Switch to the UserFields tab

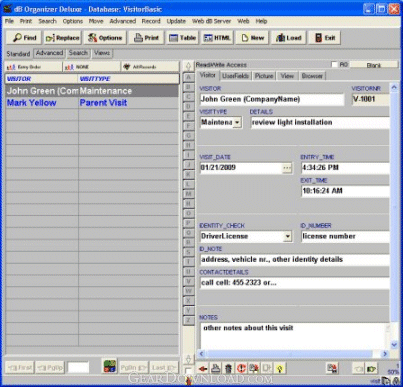235,76
